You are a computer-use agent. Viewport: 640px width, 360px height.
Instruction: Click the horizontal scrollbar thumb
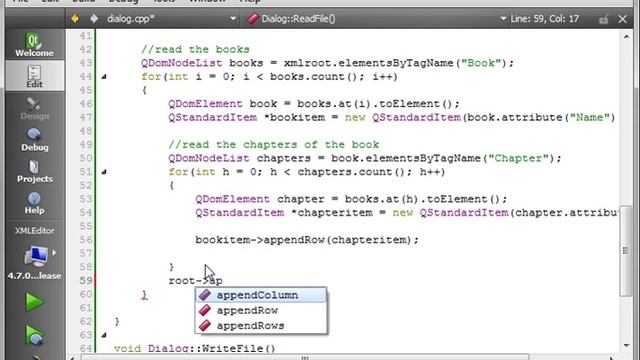tap(305, 358)
